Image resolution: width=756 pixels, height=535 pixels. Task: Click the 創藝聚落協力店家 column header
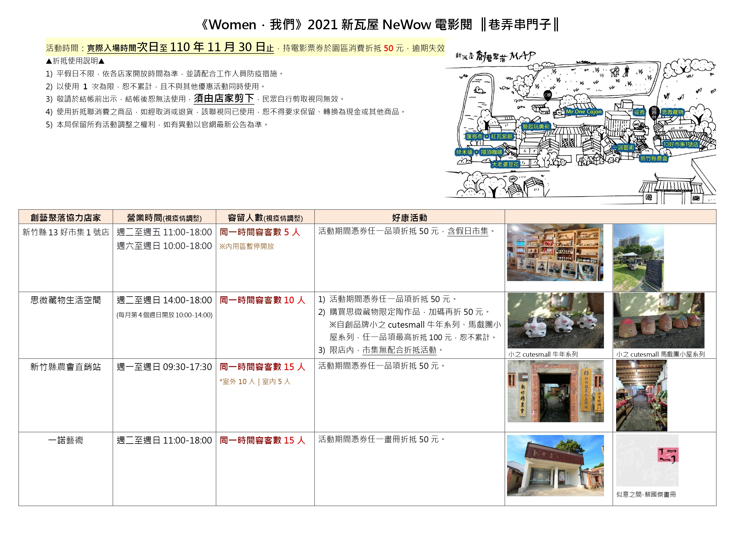(66, 217)
